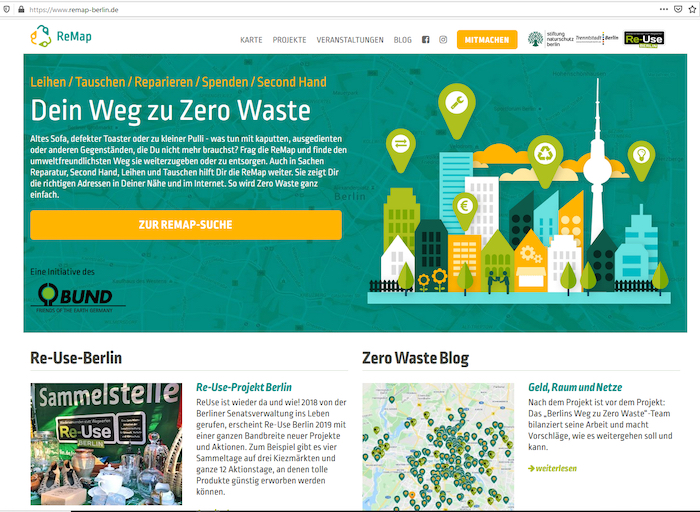Click the Dein Weg zu Zero Waste headline
Image resolution: width=700 pixels, height=512 pixels.
171,110
